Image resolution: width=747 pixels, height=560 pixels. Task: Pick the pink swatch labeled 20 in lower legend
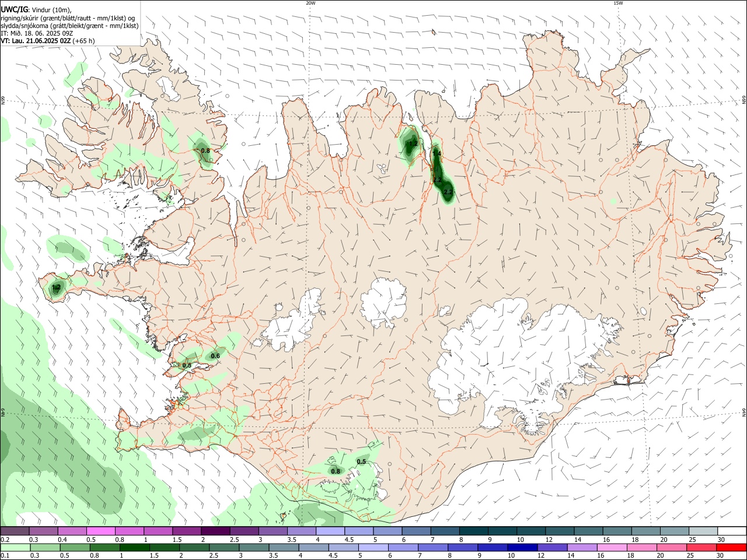(672, 548)
